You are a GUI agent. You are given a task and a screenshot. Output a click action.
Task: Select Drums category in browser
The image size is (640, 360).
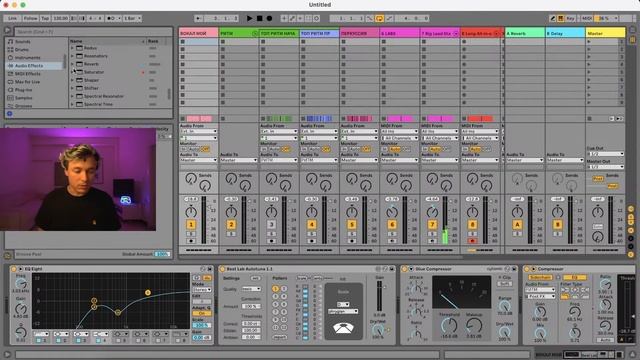[22, 49]
